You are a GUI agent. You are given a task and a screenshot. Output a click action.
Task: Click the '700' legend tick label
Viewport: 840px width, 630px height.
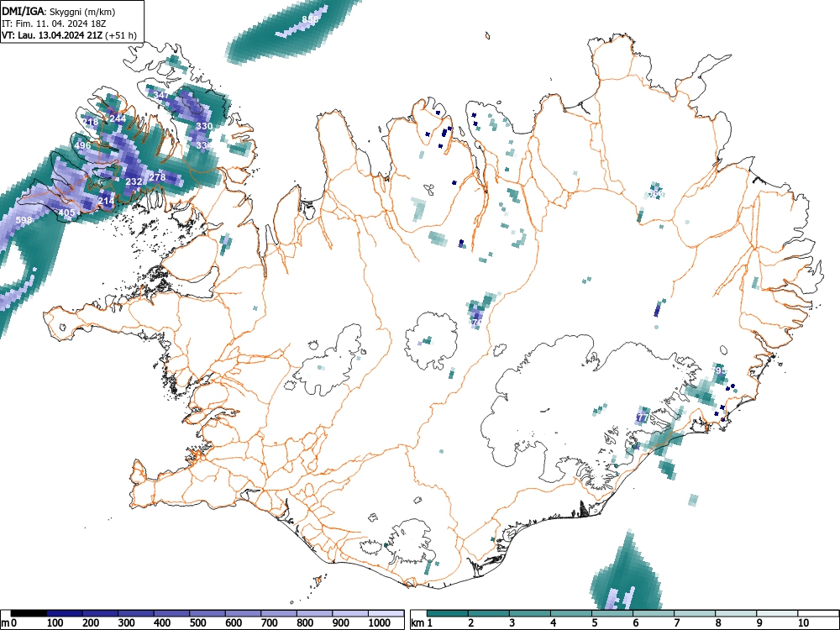(x=270, y=623)
